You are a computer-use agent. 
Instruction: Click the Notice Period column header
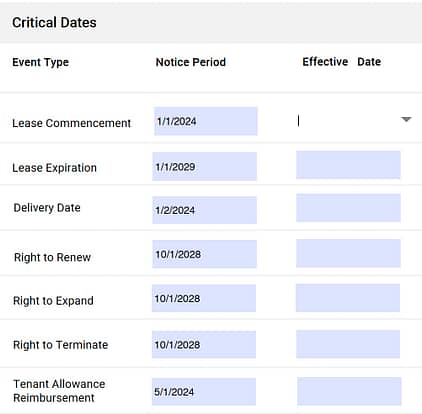pyautogui.click(x=191, y=62)
